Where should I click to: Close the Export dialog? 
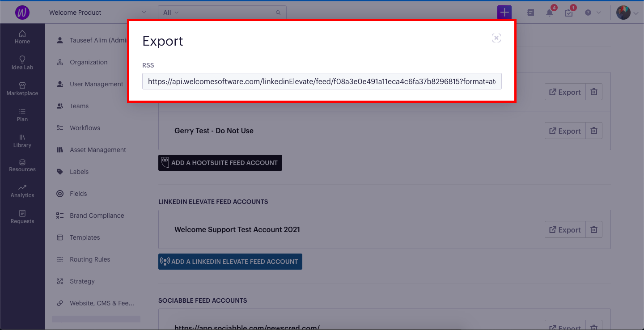click(496, 38)
